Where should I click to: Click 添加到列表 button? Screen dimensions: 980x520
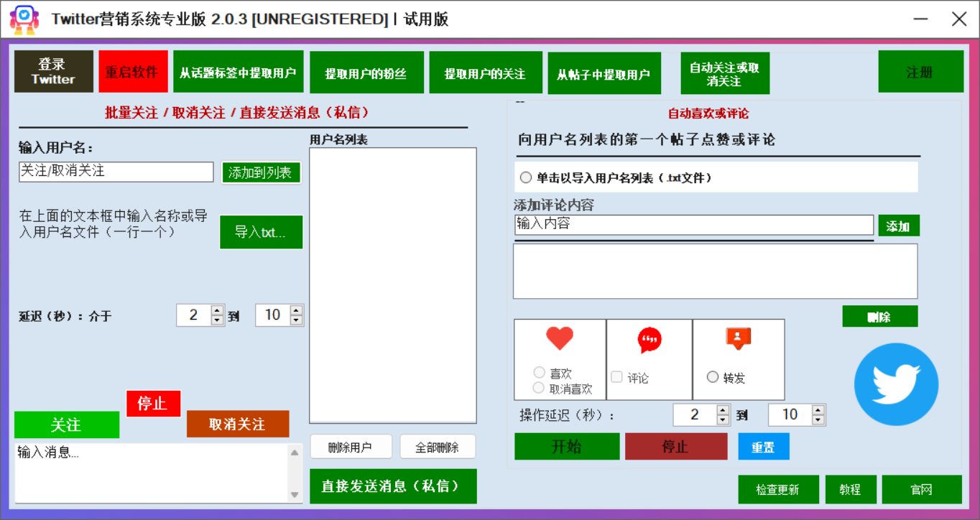click(x=261, y=172)
